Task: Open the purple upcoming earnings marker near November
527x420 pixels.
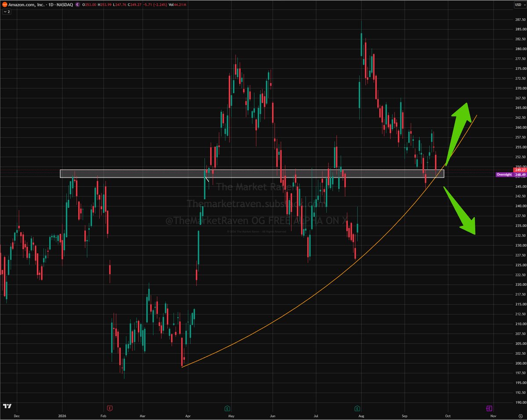Action: coord(488,408)
